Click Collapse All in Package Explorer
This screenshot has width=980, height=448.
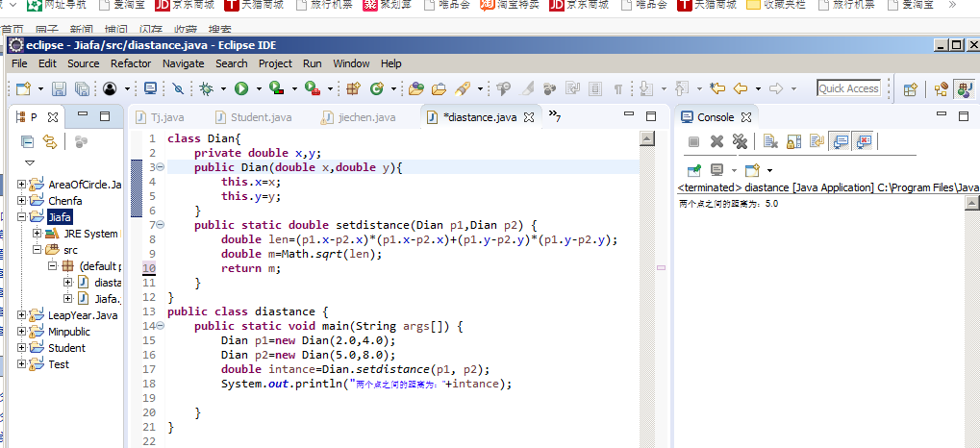click(x=28, y=141)
